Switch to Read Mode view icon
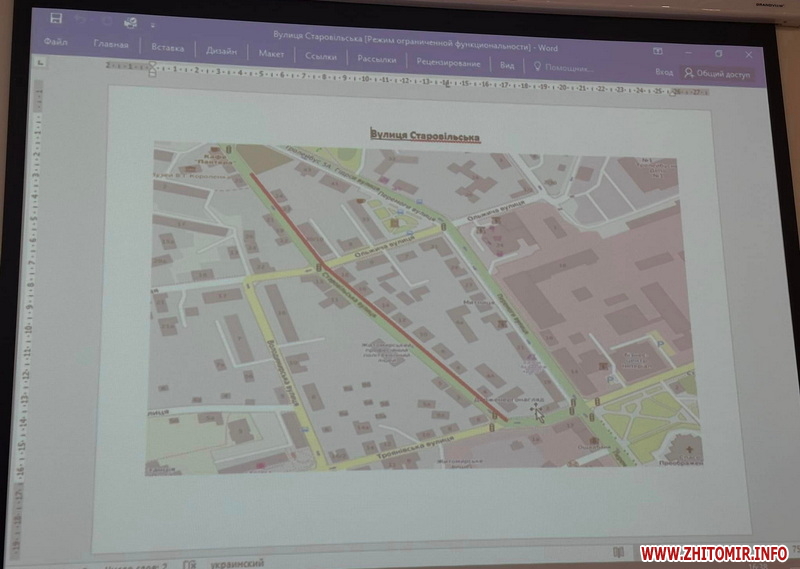 click(x=618, y=552)
